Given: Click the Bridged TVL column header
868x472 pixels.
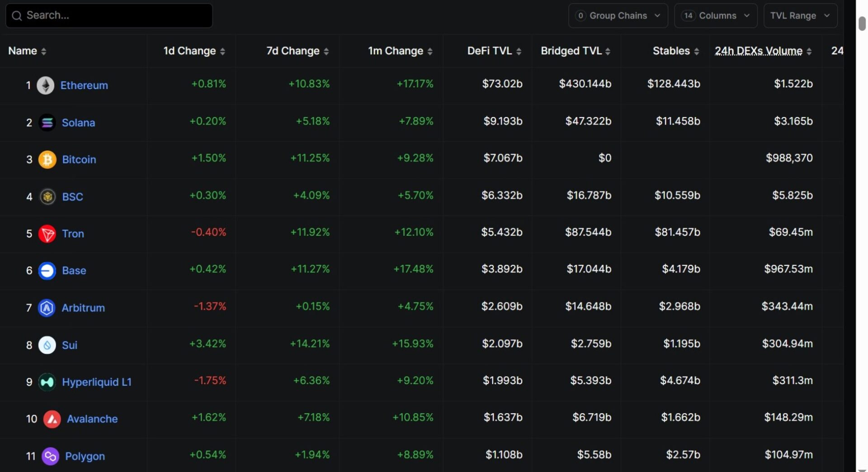Looking at the screenshot, I should 571,51.
